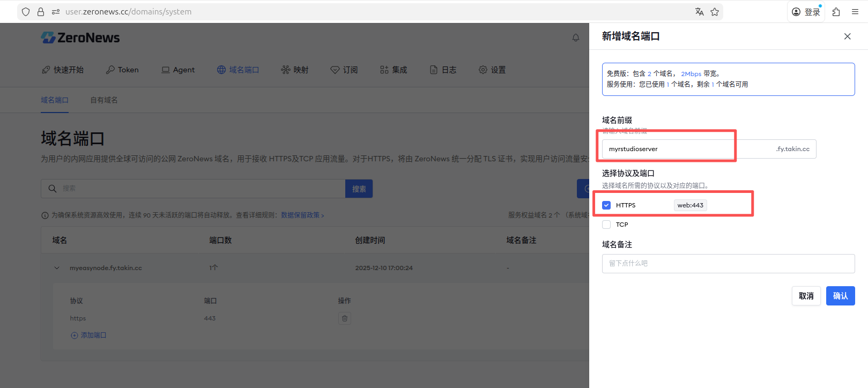Click the add port plus icon

[75, 335]
